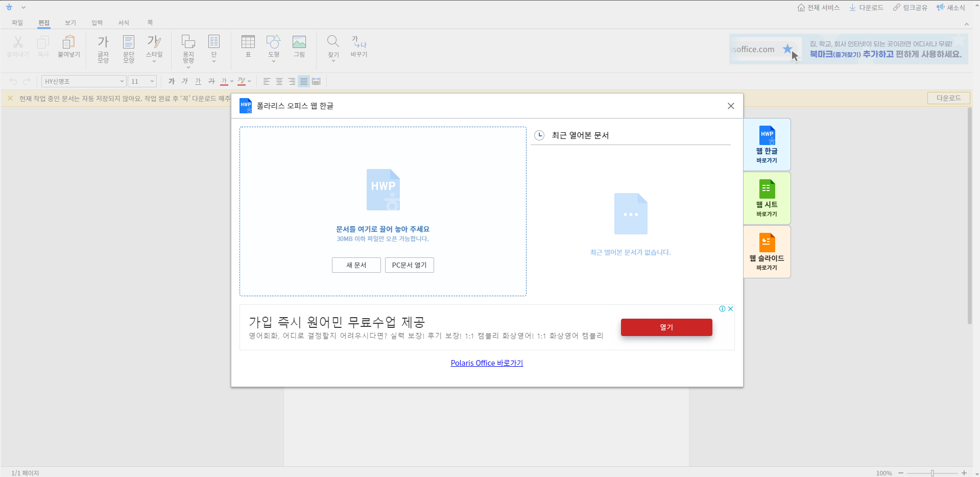Open Page Orientation (용지 방향) tool

pos(188,51)
